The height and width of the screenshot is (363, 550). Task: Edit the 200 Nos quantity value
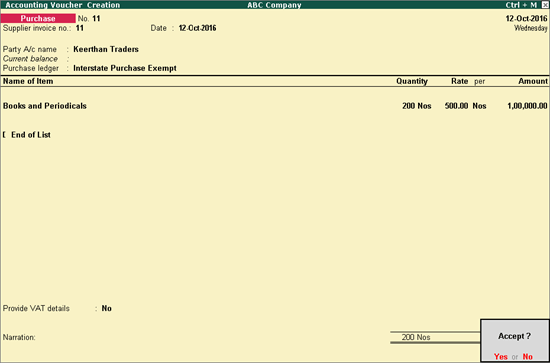[x=417, y=106]
